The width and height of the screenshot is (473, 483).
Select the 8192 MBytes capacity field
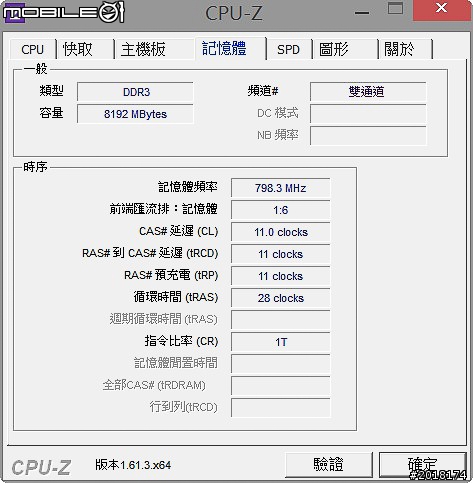(x=135, y=114)
